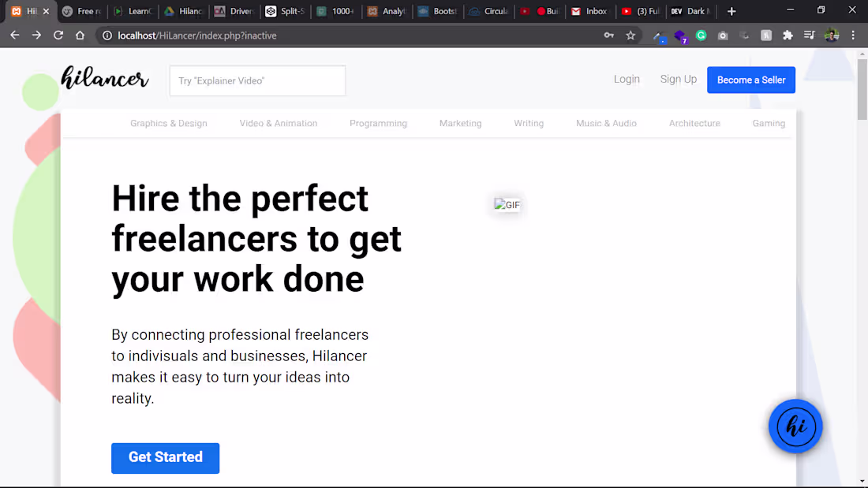868x488 pixels.
Task: Click the scrollbar down arrow
Action: point(862,482)
